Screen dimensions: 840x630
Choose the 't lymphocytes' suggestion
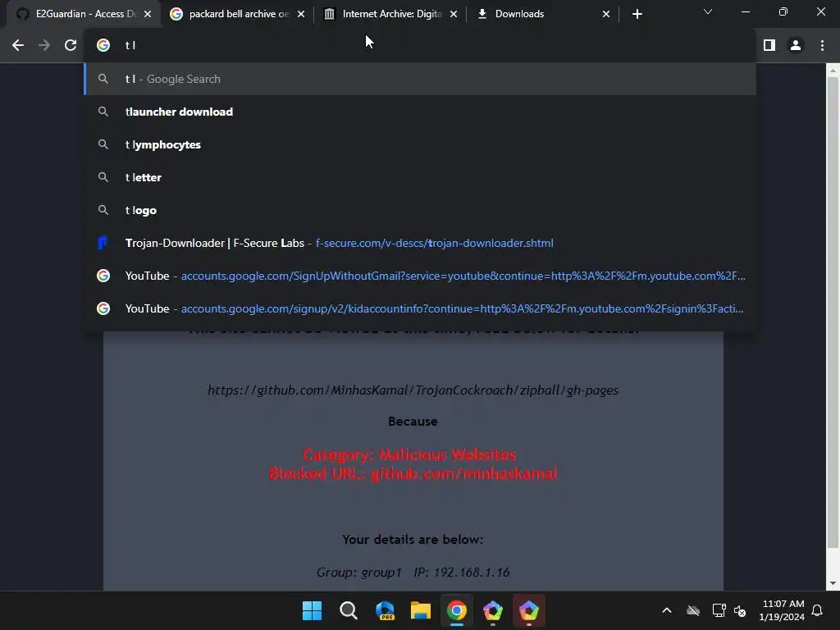coord(420,144)
